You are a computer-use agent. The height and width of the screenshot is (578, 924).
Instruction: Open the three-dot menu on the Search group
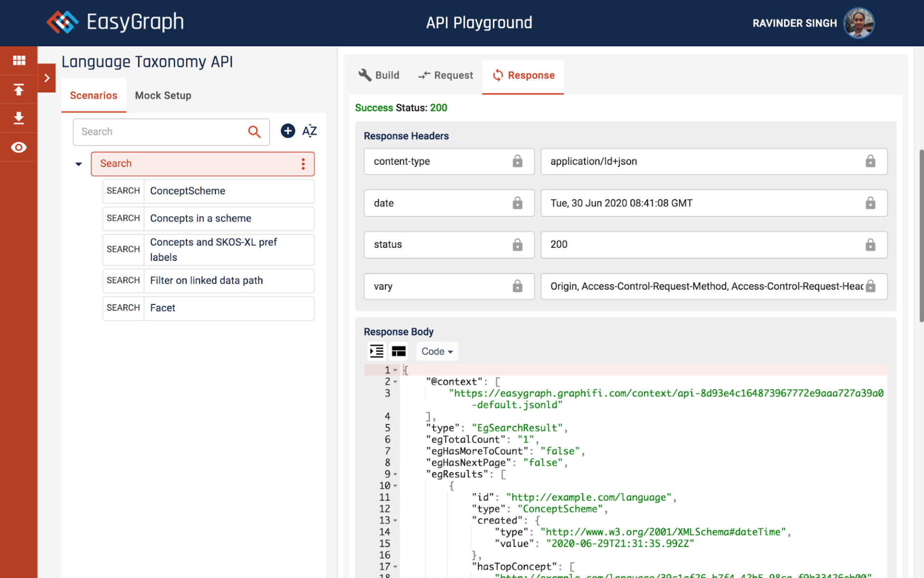click(303, 164)
